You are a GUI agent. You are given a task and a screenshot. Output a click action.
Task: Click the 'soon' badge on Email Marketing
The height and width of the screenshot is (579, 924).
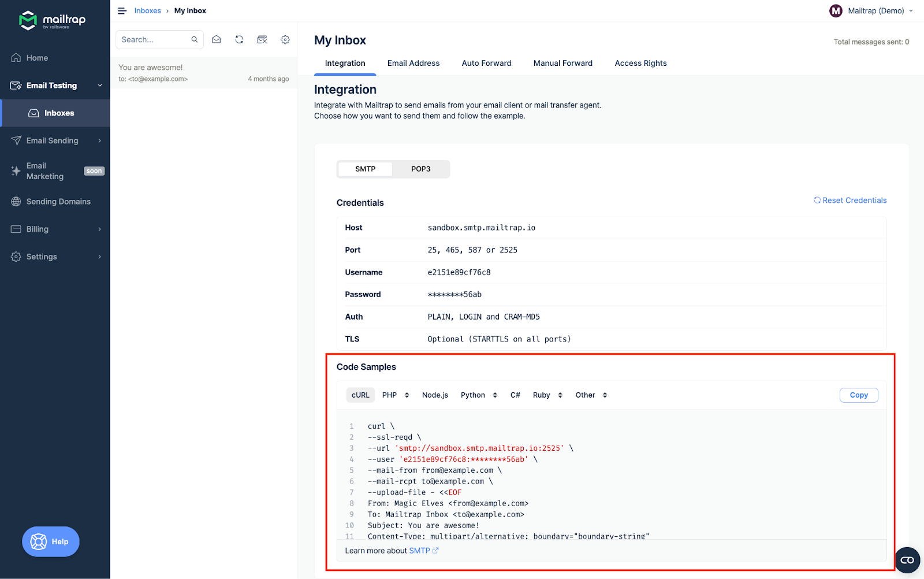coord(94,171)
